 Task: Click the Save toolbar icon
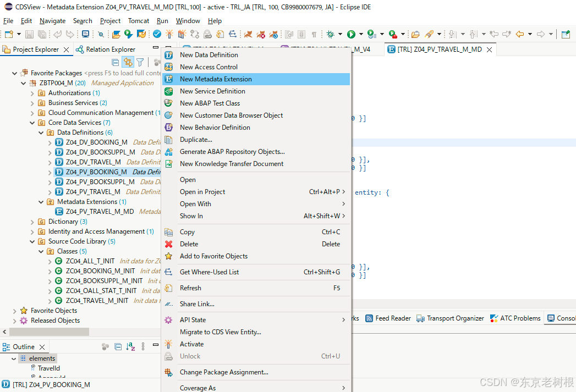[29, 35]
